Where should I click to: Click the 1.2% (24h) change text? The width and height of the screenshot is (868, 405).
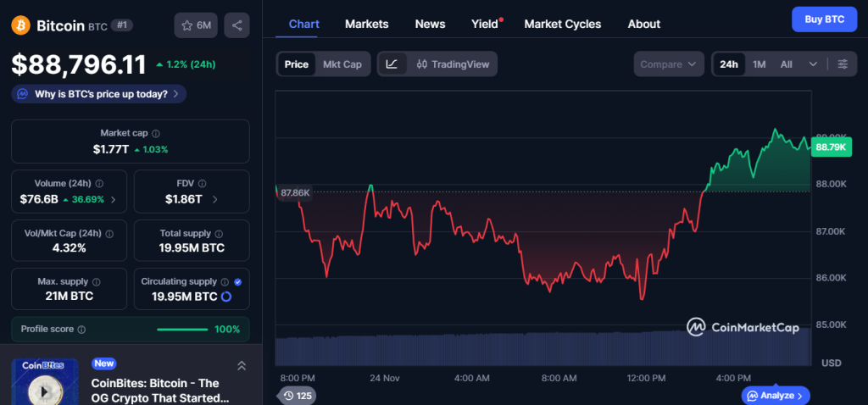(x=191, y=64)
